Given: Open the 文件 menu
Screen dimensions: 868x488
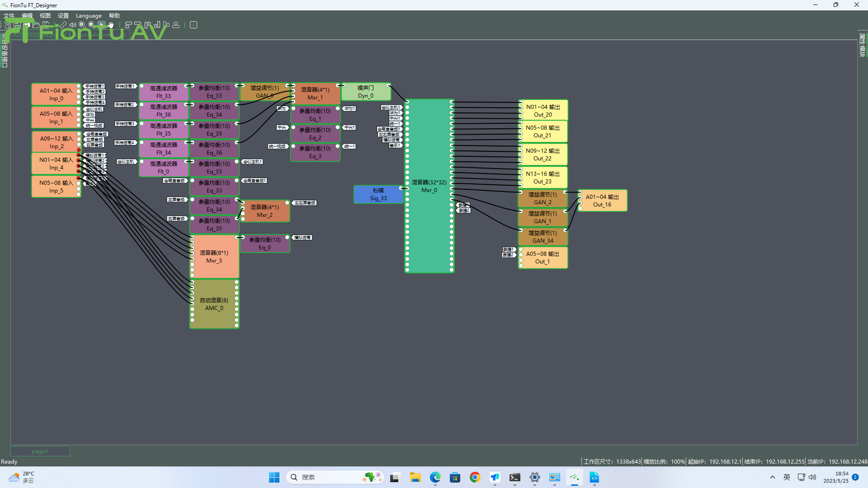Looking at the screenshot, I should point(9,15).
